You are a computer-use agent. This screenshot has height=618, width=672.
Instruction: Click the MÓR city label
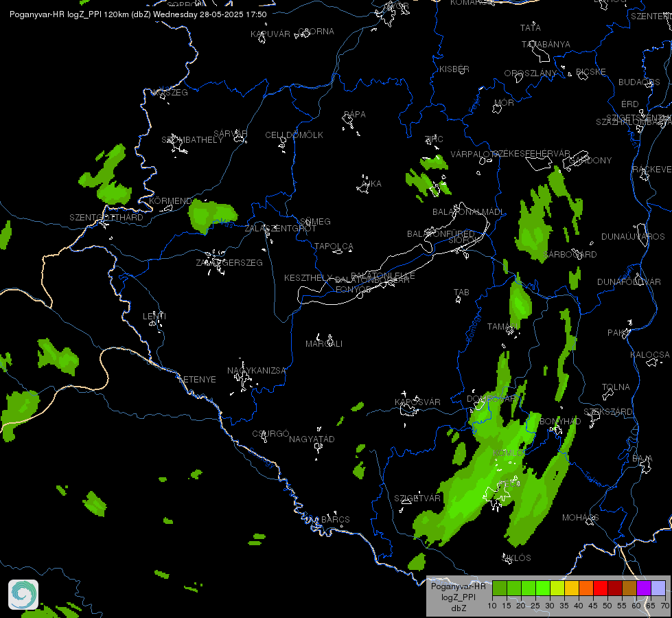point(504,103)
